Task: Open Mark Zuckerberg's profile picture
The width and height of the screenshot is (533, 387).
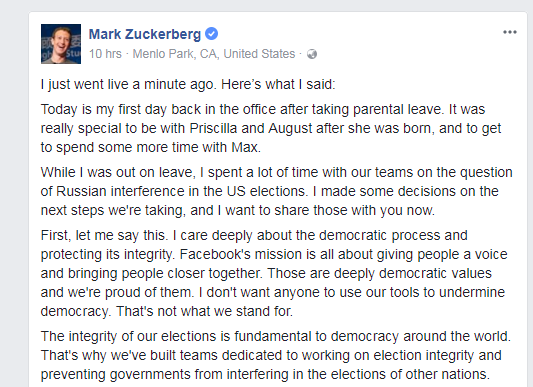Action: click(61, 44)
